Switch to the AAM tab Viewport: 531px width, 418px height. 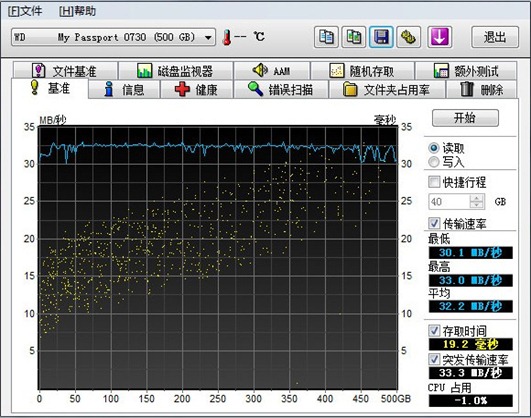(x=272, y=70)
